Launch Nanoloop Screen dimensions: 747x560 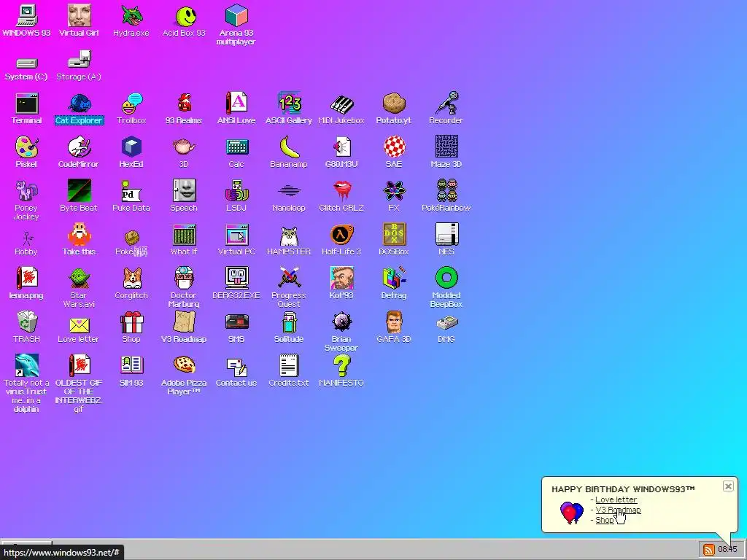289,192
